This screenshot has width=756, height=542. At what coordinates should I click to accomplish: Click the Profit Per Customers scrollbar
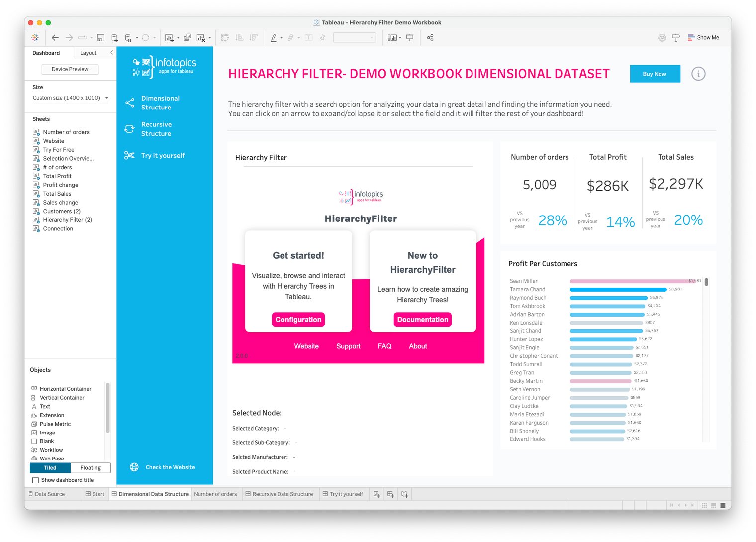point(706,282)
